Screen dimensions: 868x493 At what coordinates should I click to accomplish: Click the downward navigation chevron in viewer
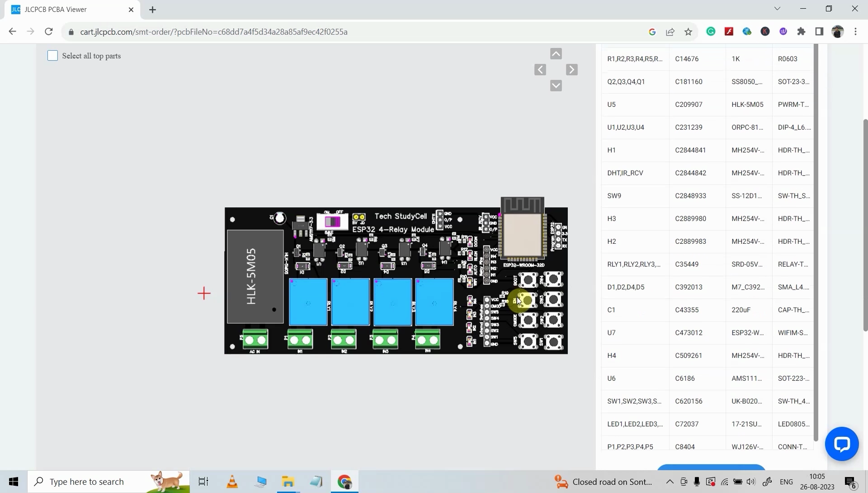click(556, 85)
